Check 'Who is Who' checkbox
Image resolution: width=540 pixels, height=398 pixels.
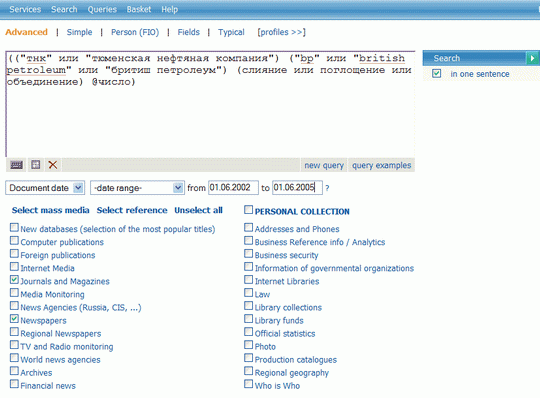tap(248, 384)
